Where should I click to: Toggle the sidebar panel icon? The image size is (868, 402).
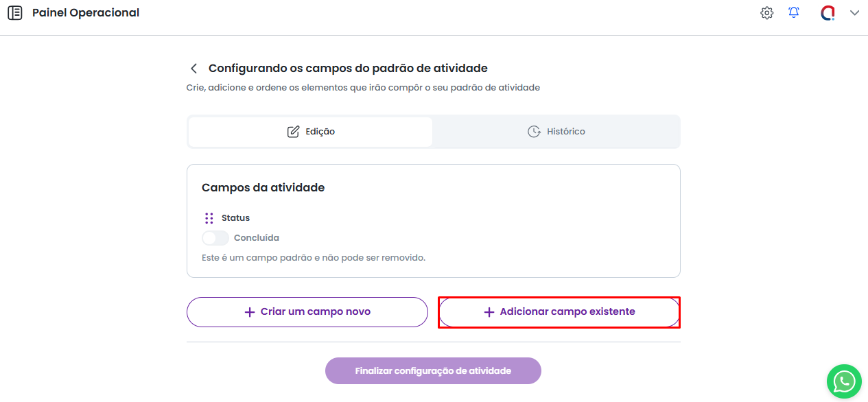tap(14, 12)
